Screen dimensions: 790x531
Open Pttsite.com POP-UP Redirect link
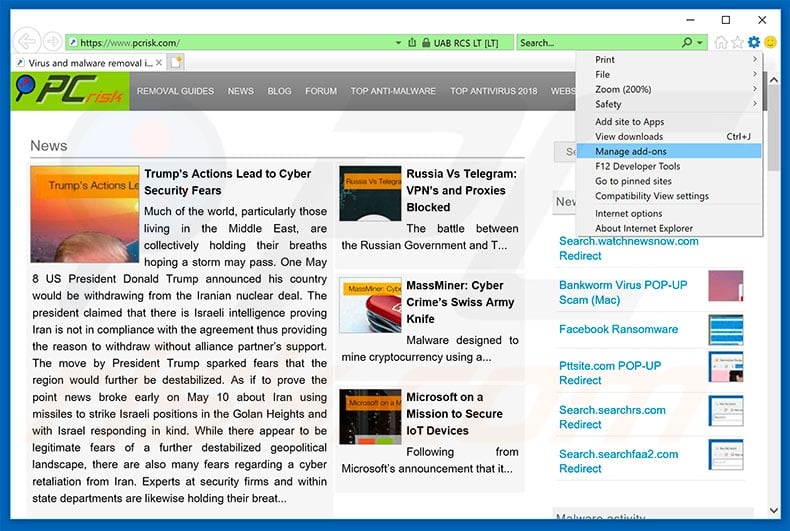coord(610,373)
